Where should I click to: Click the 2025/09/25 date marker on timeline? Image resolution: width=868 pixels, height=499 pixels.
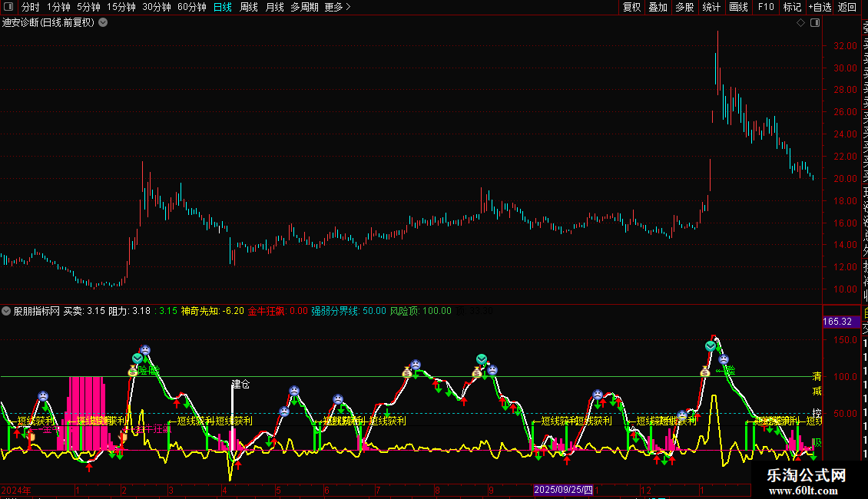click(x=564, y=489)
